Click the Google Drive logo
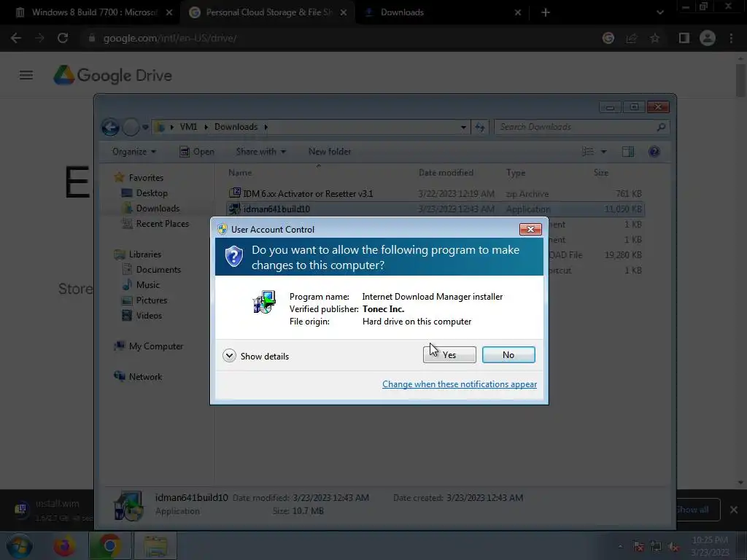 coord(113,75)
